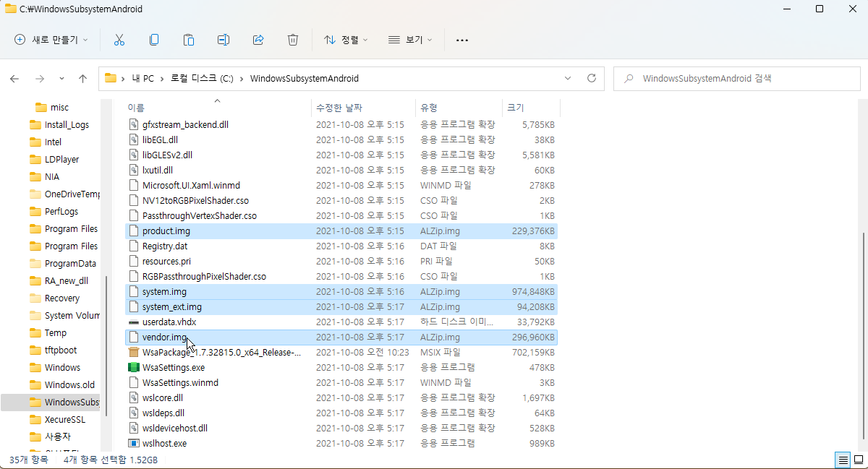Open ProgramData folder in sidebar

70,263
